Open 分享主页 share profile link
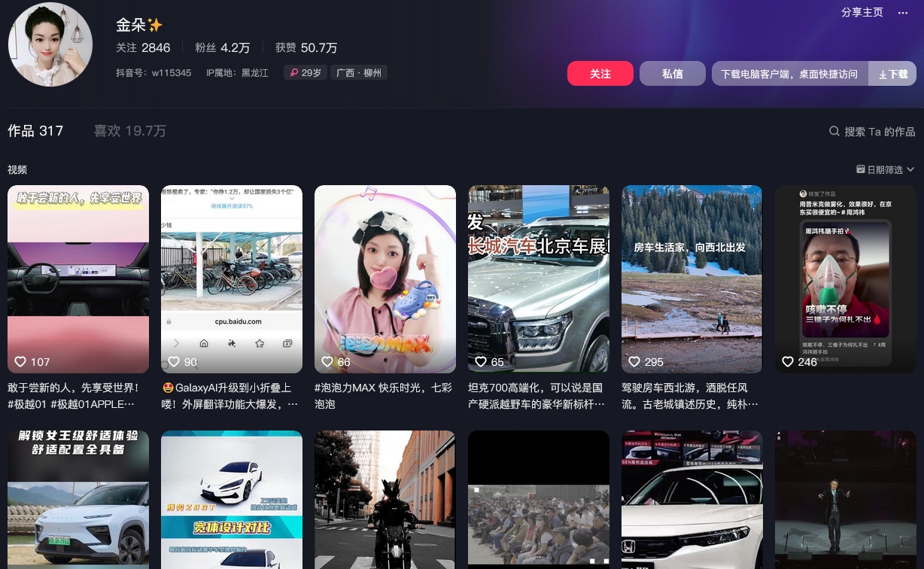The width and height of the screenshot is (924, 569). tap(862, 12)
